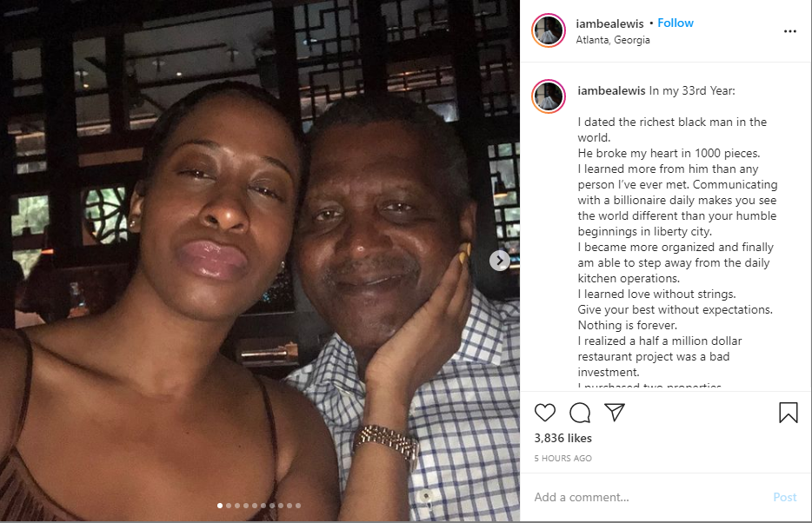Share the post with the paper plane icon
Image resolution: width=812 pixels, height=523 pixels.
pos(614,413)
